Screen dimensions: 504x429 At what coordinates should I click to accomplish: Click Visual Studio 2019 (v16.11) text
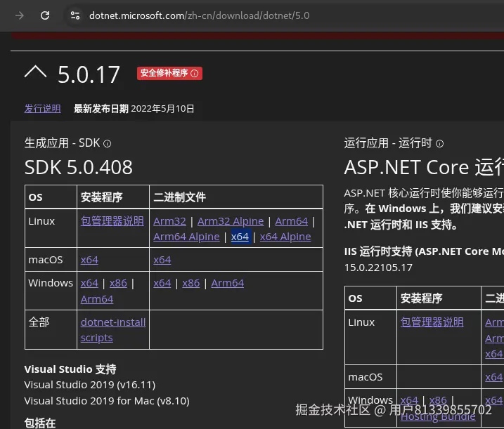click(90, 385)
